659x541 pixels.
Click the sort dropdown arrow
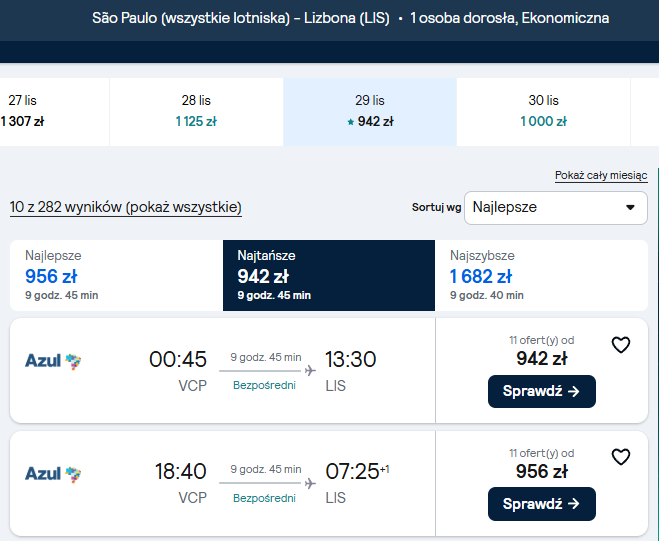(x=630, y=207)
